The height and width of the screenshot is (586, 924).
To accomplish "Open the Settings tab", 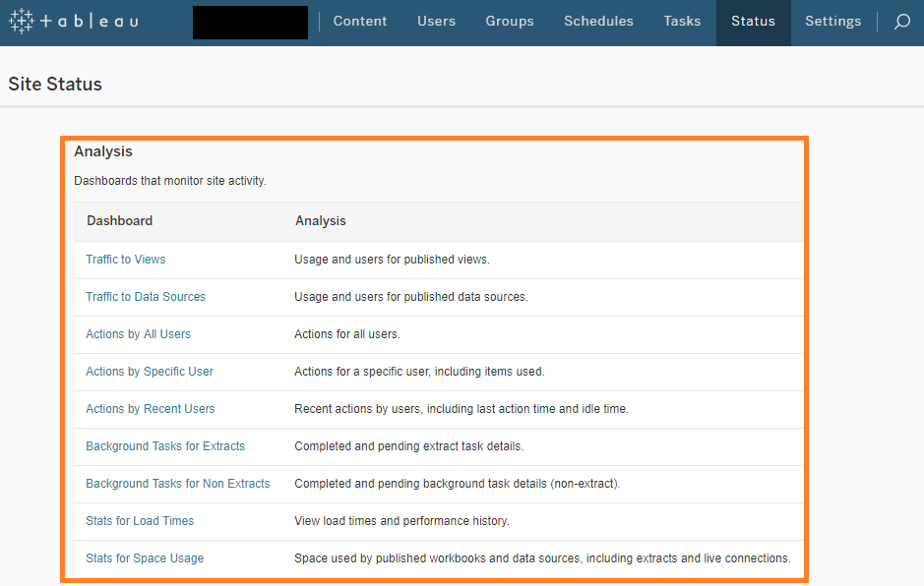I will [832, 21].
